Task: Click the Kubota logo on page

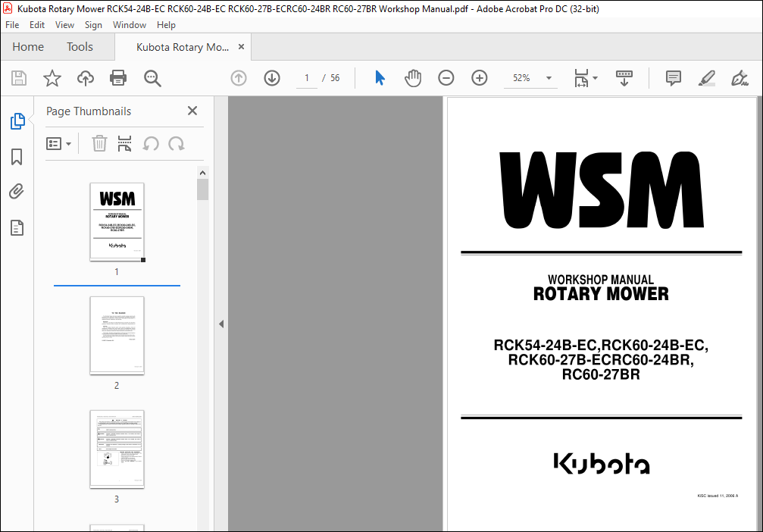Action: 602,463
